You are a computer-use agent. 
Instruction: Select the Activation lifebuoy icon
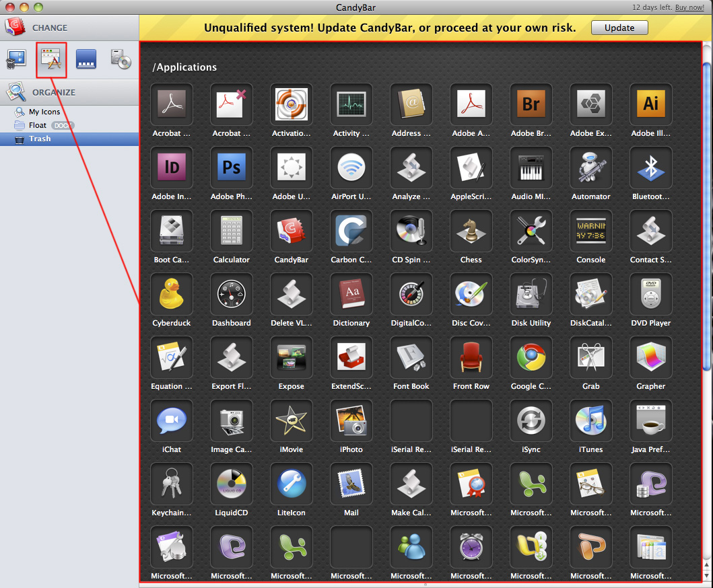point(291,104)
